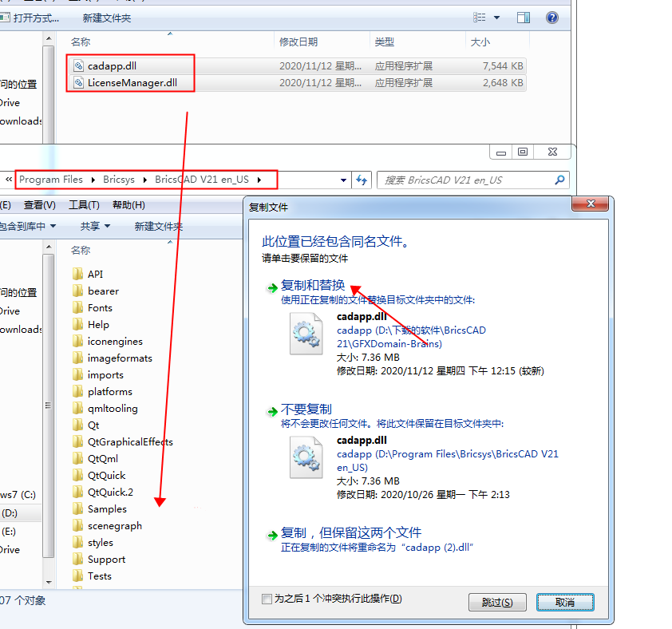Select (E:) drive in navigation pane
672x629 pixels.
click(x=9, y=532)
